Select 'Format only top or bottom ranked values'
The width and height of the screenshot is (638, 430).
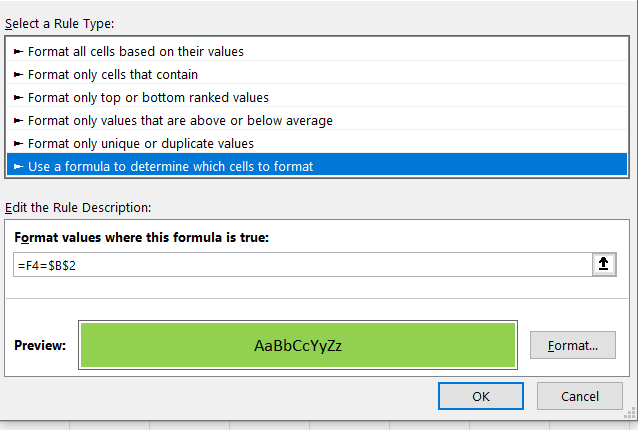click(148, 97)
